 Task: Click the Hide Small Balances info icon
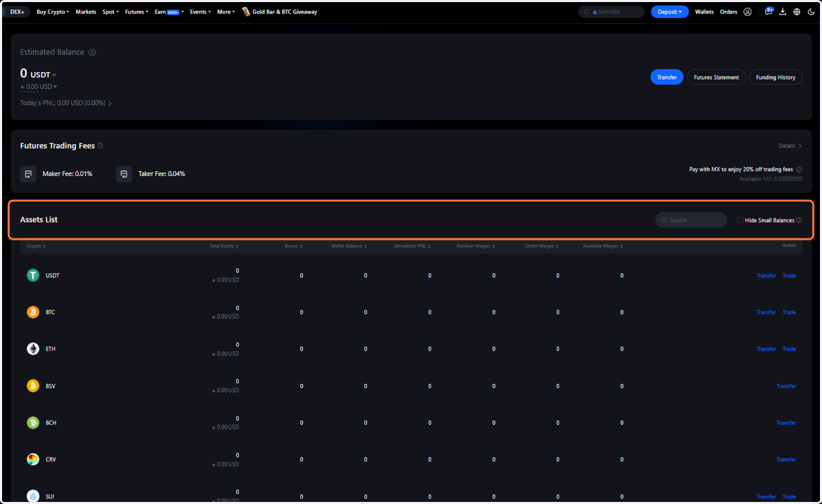tap(799, 220)
